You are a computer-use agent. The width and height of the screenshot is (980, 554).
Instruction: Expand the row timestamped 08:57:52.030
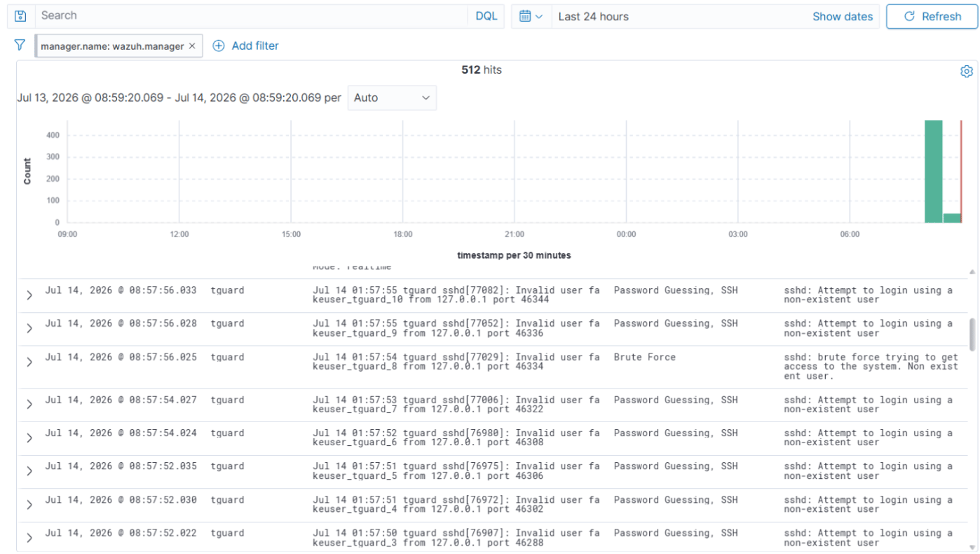tap(29, 504)
